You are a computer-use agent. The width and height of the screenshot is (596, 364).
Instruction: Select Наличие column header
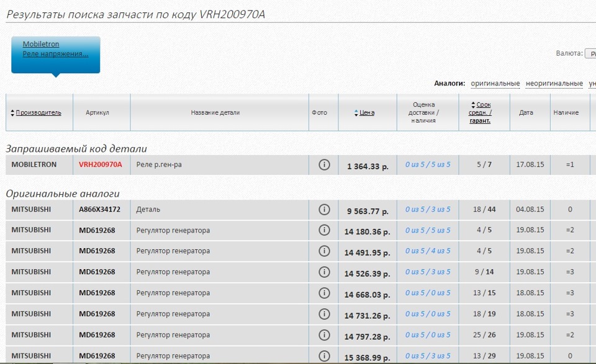coord(566,113)
